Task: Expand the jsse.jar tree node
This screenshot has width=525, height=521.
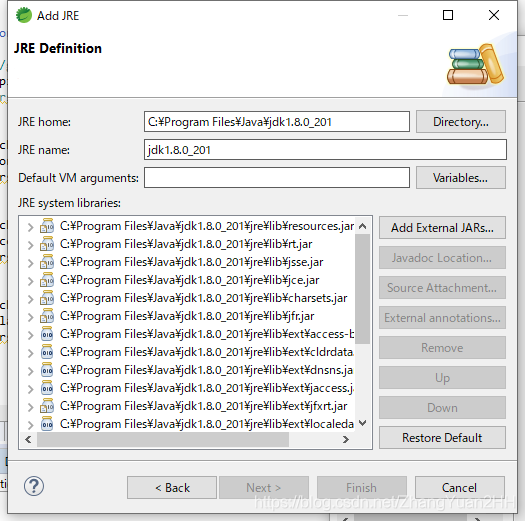Action: click(30, 263)
